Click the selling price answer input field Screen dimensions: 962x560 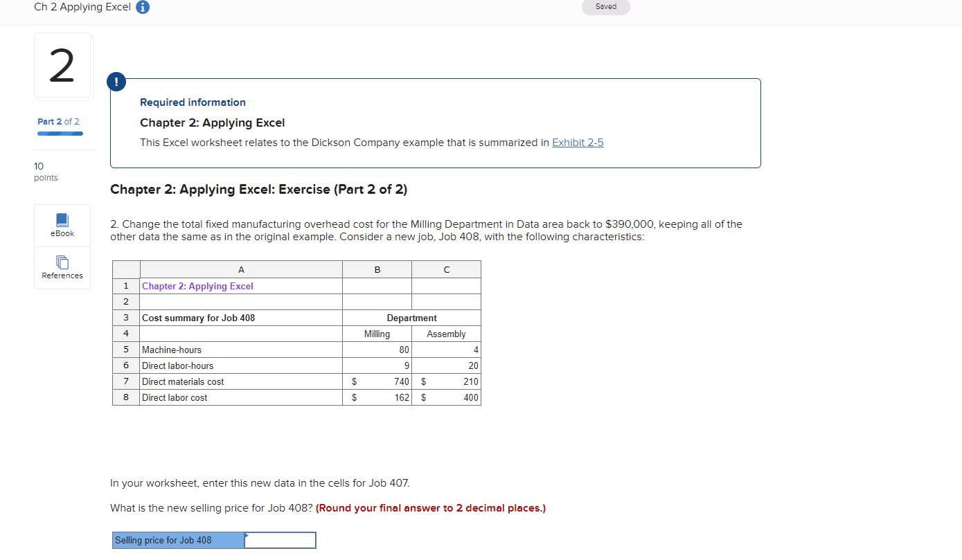pyautogui.click(x=280, y=540)
